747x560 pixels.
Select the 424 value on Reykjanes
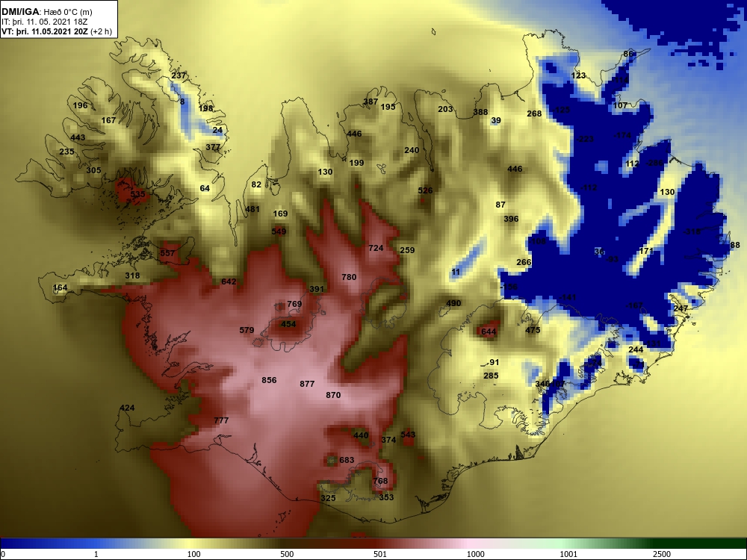(x=127, y=408)
